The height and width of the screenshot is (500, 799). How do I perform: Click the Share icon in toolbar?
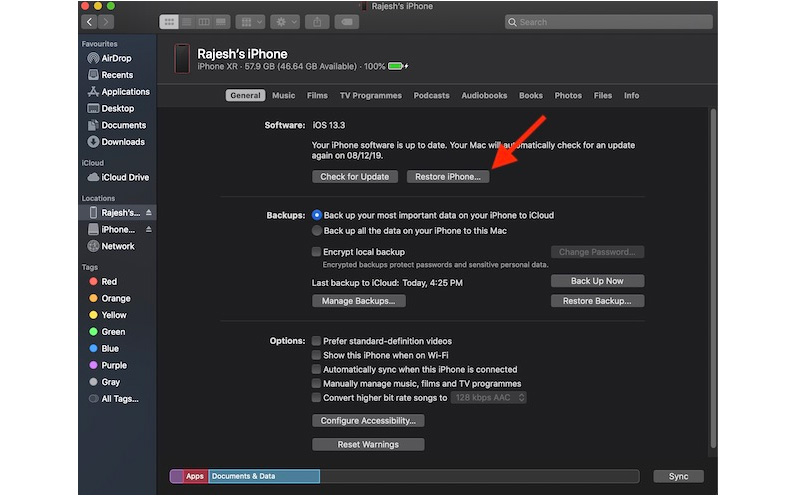click(319, 21)
